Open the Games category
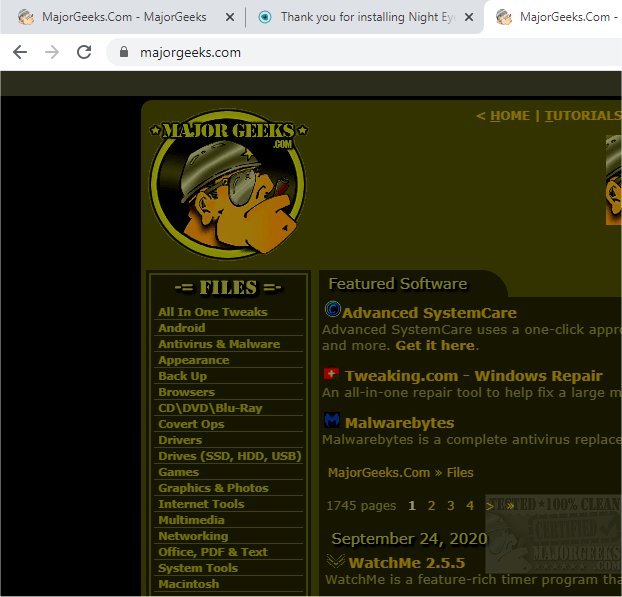Image resolution: width=622 pixels, height=597 pixels. (x=179, y=472)
